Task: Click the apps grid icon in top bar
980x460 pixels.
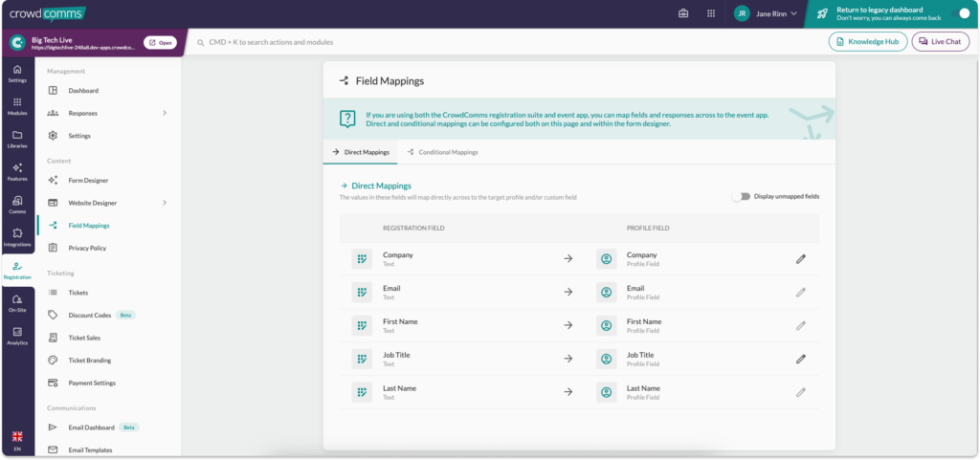Action: 710,13
